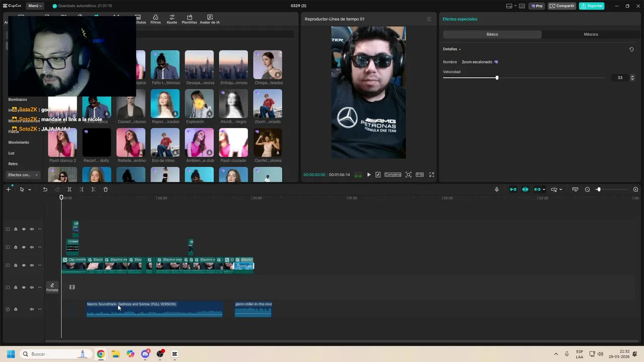644x362 pixels.
Task: Delete the selected clip with trash icon
Action: click(x=106, y=190)
